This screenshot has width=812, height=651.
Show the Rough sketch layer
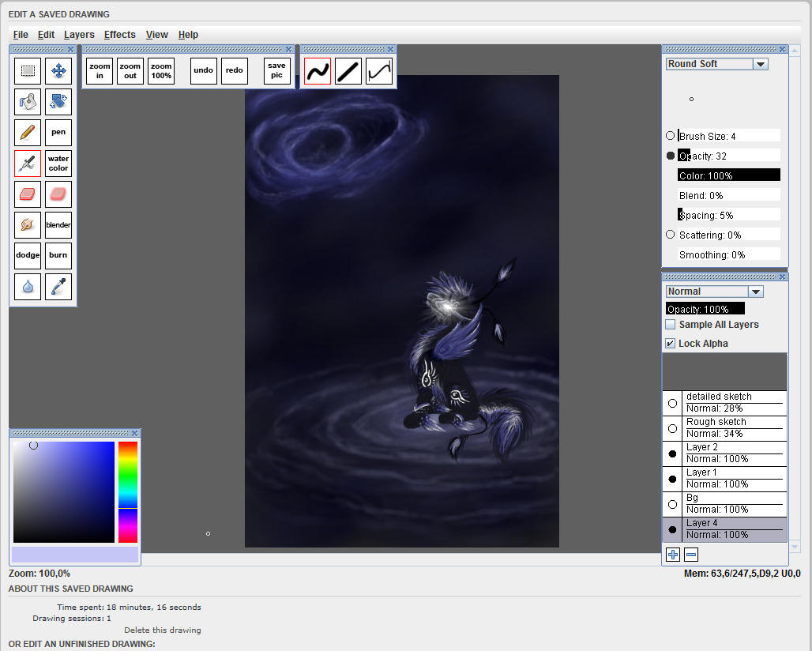(673, 428)
